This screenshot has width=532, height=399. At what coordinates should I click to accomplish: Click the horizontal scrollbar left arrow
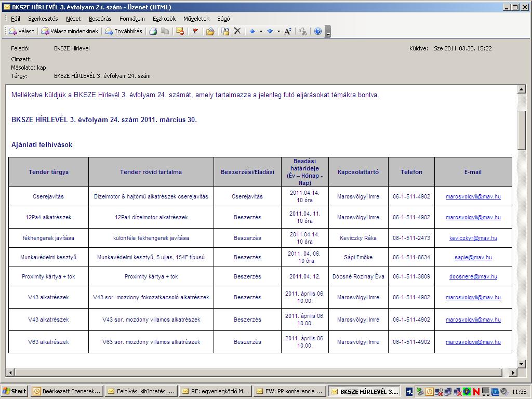tap(10, 373)
